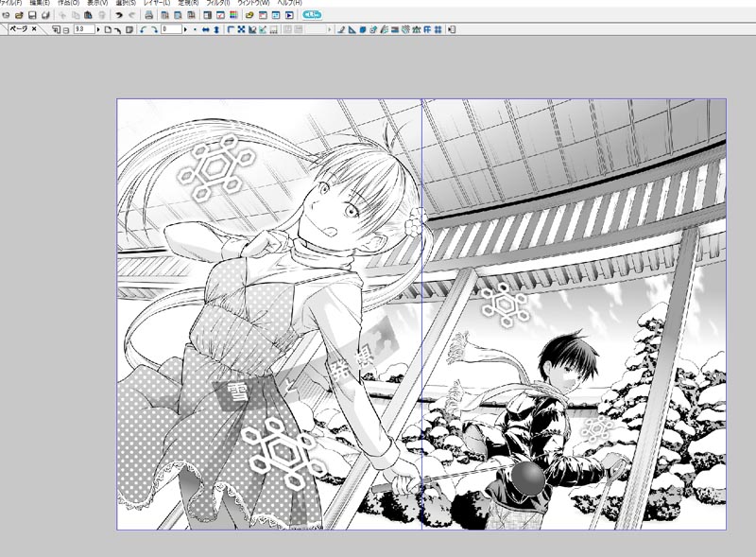Open the 編集(E) menu
Viewport: 756px width, 557px height.
click(40, 3)
